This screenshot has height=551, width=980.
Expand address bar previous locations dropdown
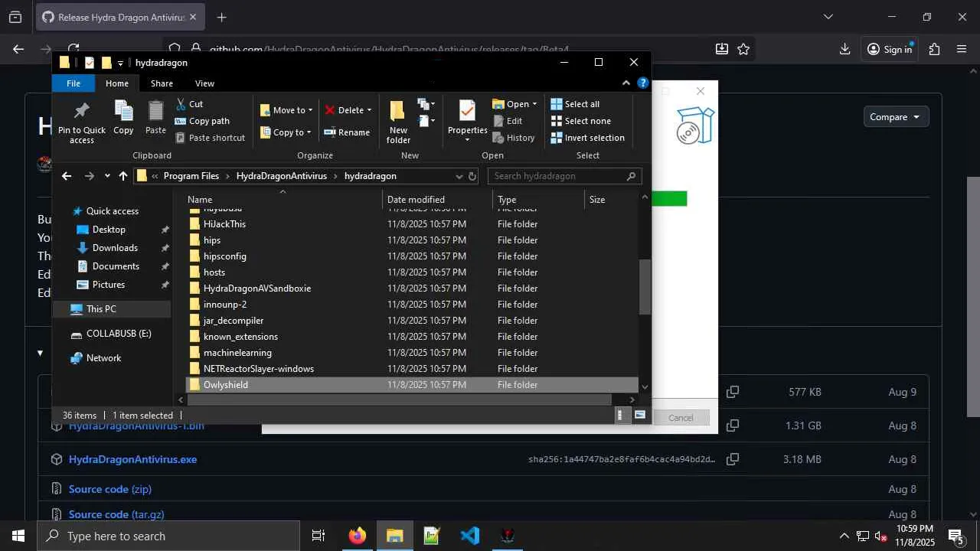(459, 176)
